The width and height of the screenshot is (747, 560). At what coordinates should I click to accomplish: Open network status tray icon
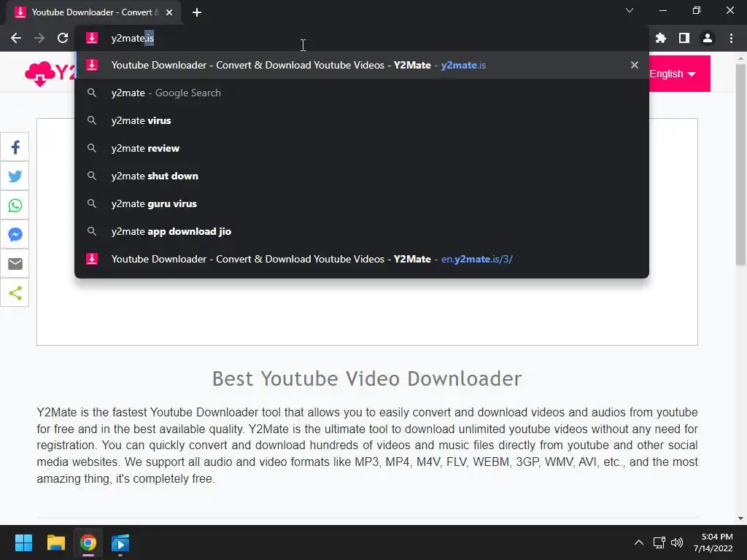[x=659, y=542]
